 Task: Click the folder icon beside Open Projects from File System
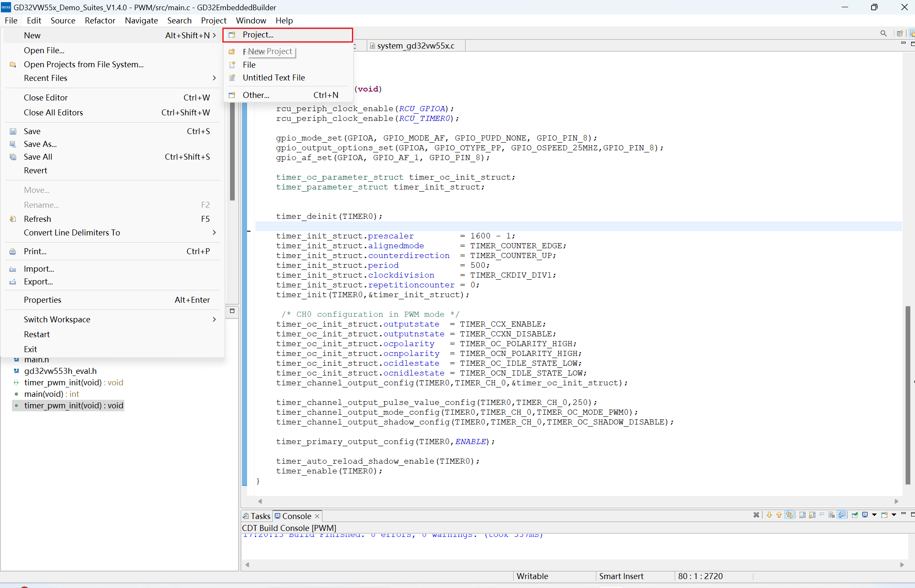pyautogui.click(x=13, y=64)
